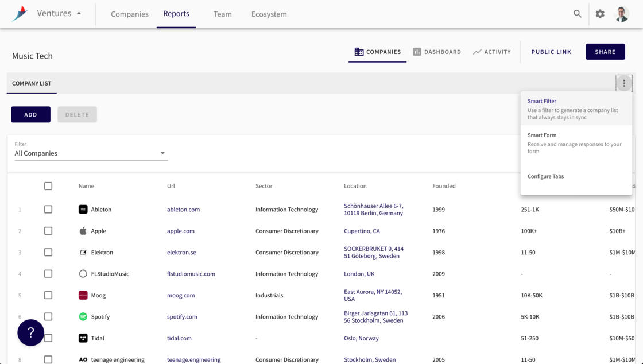Screen dimensions: 643x364
Task: Switch to the Dashboard tab
Action: (x=437, y=52)
